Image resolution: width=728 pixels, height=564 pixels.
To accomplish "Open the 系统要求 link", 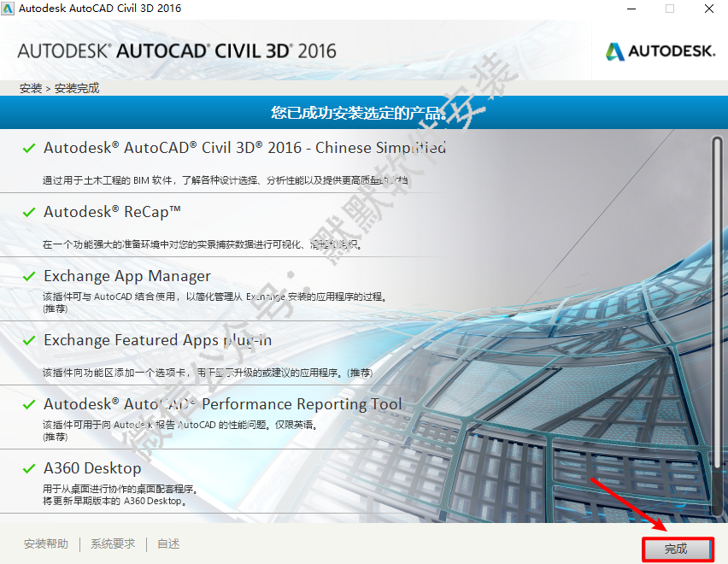I will [113, 543].
